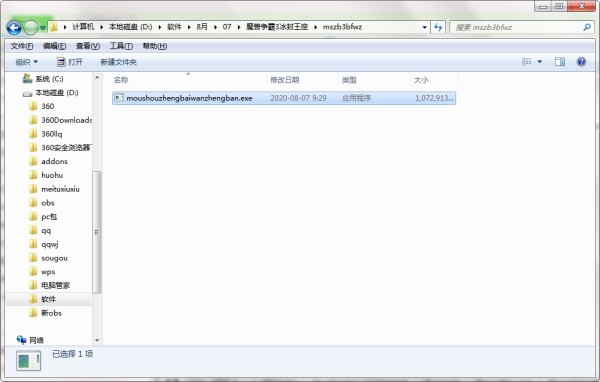Open the wps folder in sidebar

pyautogui.click(x=48, y=272)
